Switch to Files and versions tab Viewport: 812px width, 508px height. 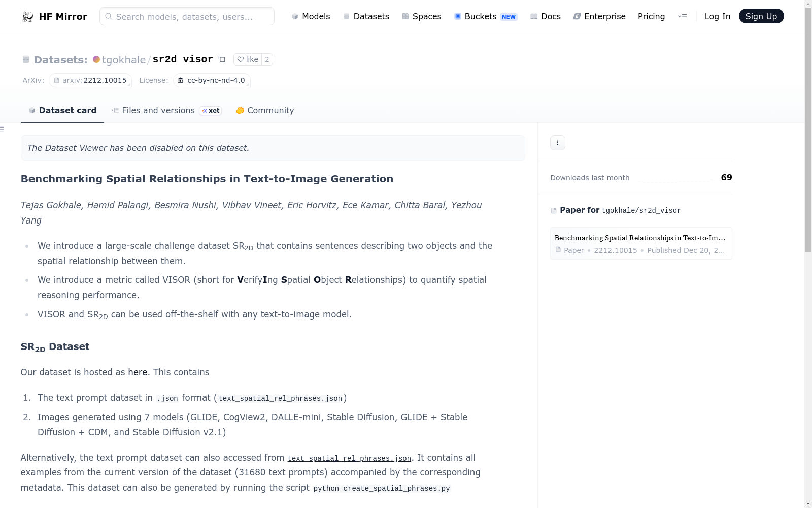coord(166,111)
